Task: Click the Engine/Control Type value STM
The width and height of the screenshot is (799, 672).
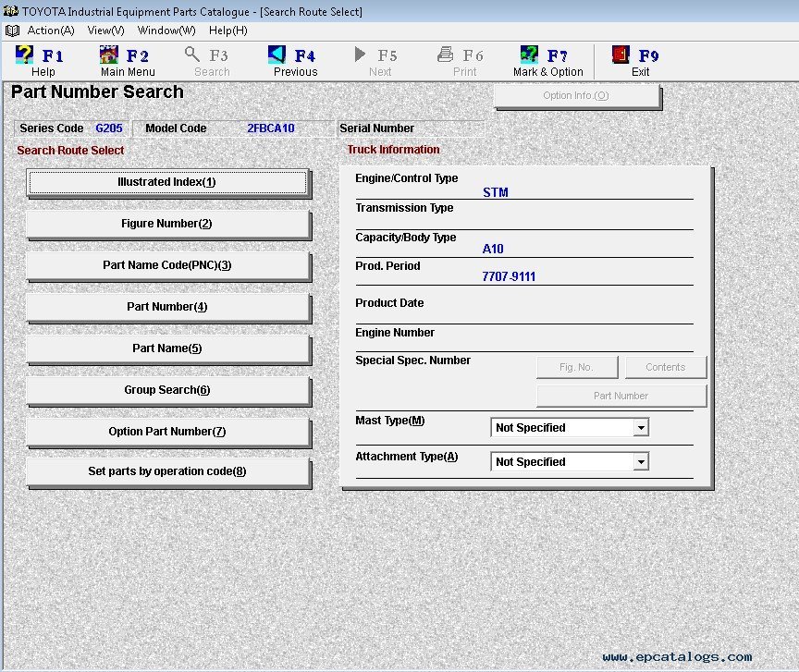Action: (496, 192)
